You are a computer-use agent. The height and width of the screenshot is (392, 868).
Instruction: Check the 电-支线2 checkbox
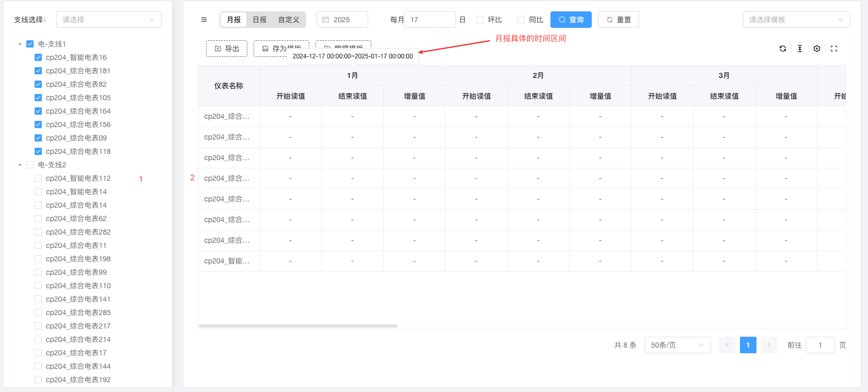(x=30, y=165)
